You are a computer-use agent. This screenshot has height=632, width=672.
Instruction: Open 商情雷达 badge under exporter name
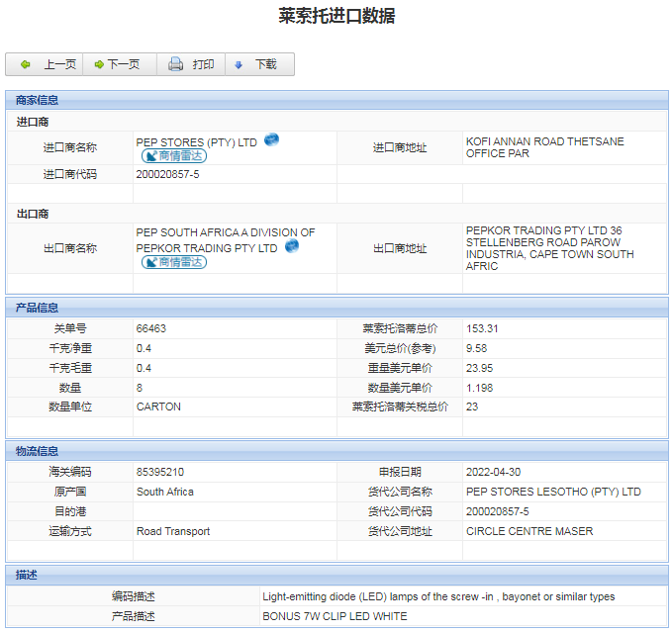point(174,262)
